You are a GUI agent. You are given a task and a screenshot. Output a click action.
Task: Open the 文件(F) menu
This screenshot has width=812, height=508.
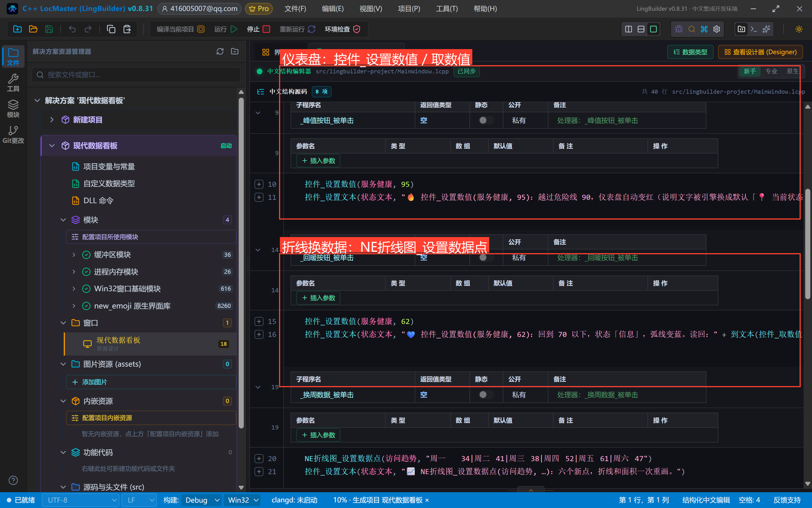295,9
